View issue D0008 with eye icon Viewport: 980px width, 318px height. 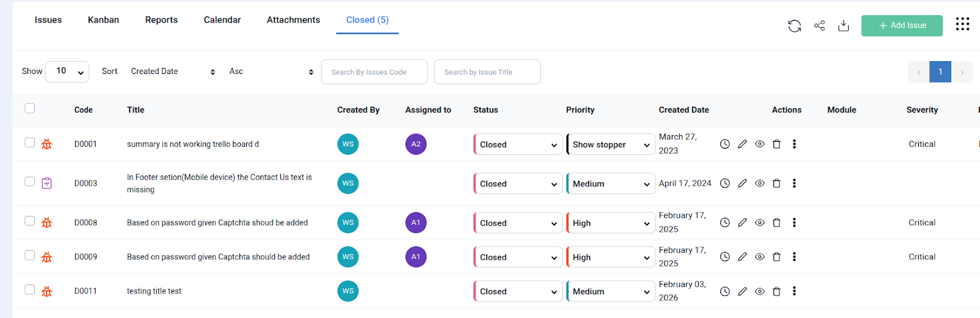[759, 223]
